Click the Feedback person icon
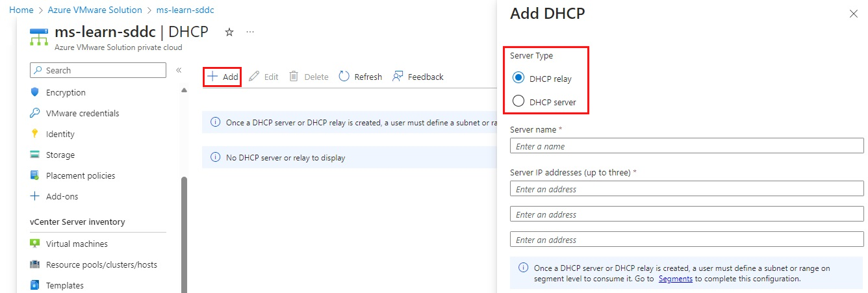 click(x=398, y=77)
